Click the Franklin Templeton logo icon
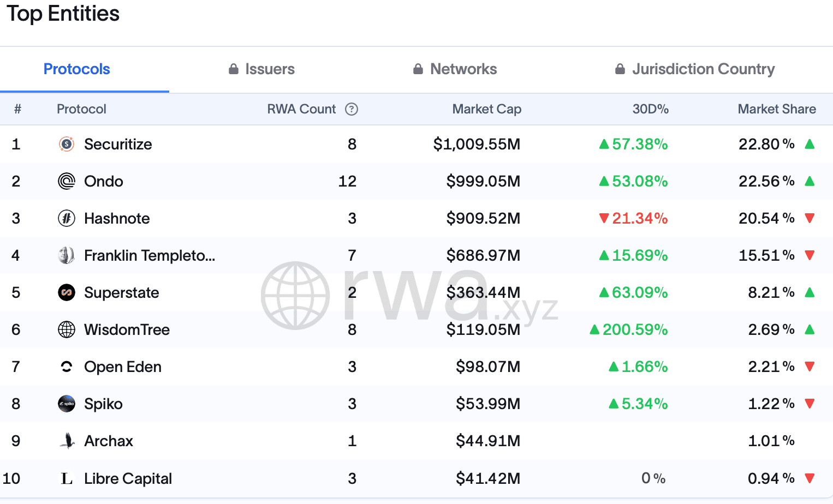This screenshot has width=833, height=504. click(x=67, y=255)
